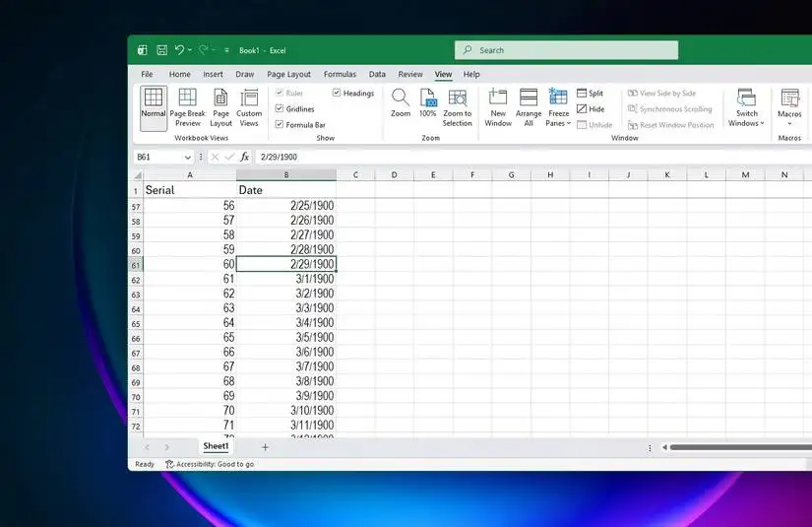812x527 pixels.
Task: Select cell with serial 65
Action: tap(190, 337)
